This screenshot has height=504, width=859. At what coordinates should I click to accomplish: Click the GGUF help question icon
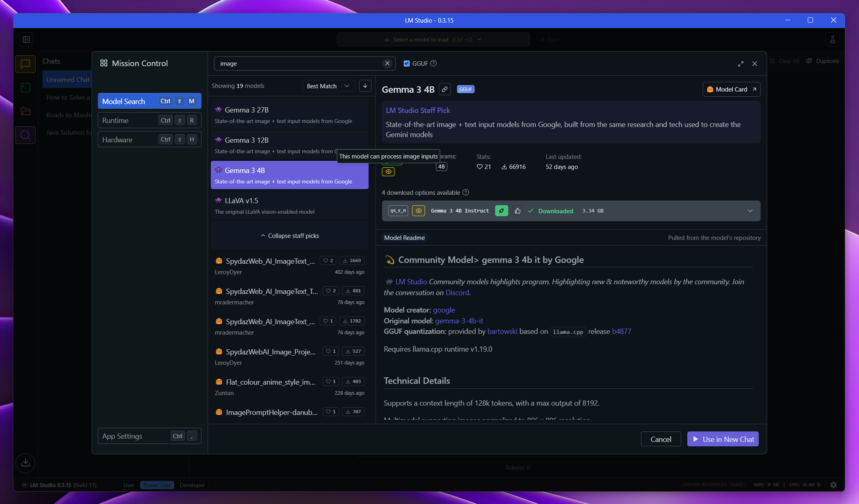pyautogui.click(x=433, y=63)
